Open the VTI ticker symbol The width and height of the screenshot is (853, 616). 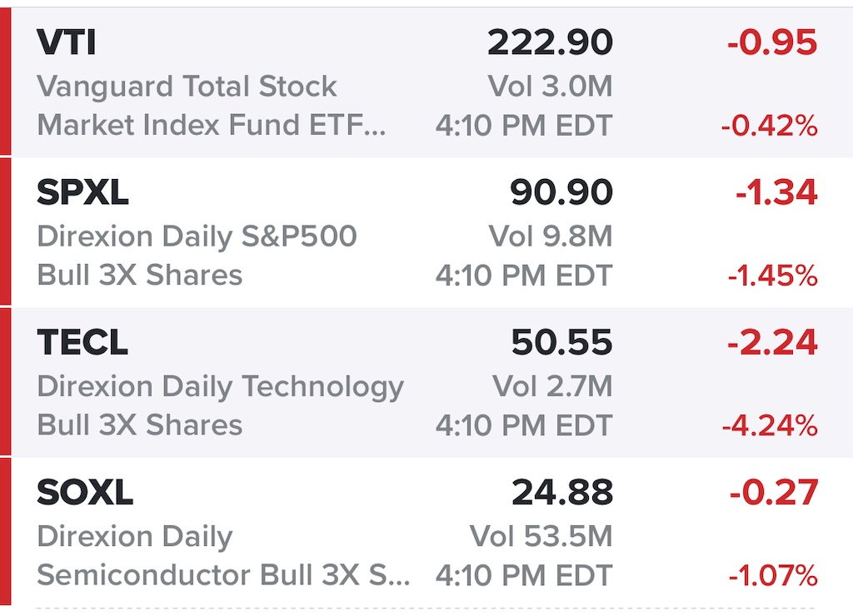67,42
